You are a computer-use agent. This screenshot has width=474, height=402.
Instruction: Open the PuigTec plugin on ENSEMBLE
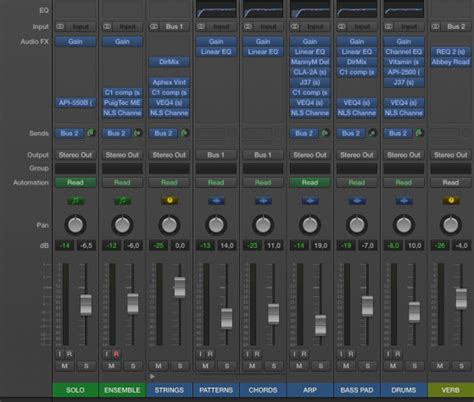(x=122, y=103)
